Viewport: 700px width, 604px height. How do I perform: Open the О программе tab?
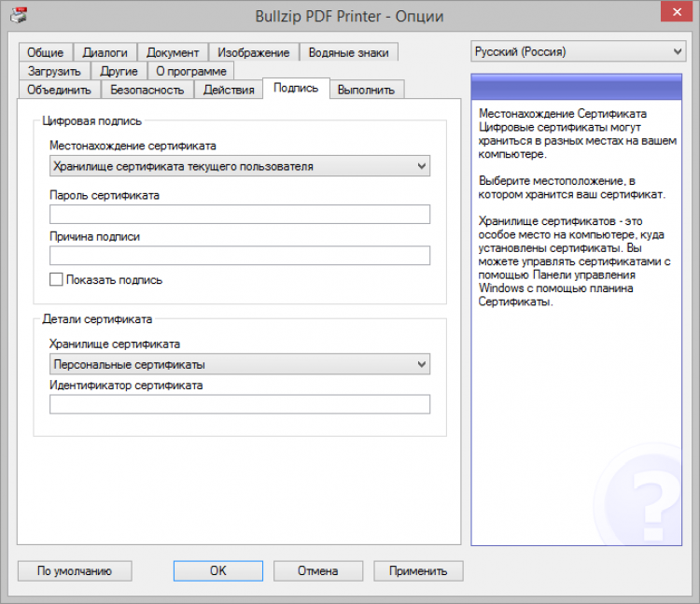point(191,71)
